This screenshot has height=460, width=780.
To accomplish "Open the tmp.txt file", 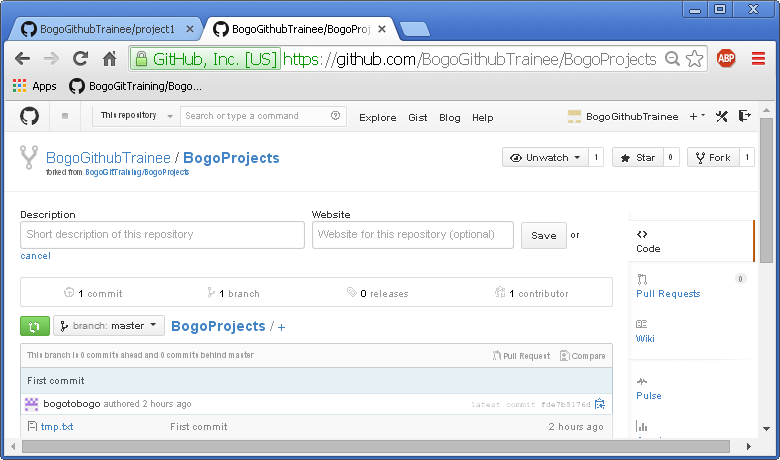I will (57, 427).
